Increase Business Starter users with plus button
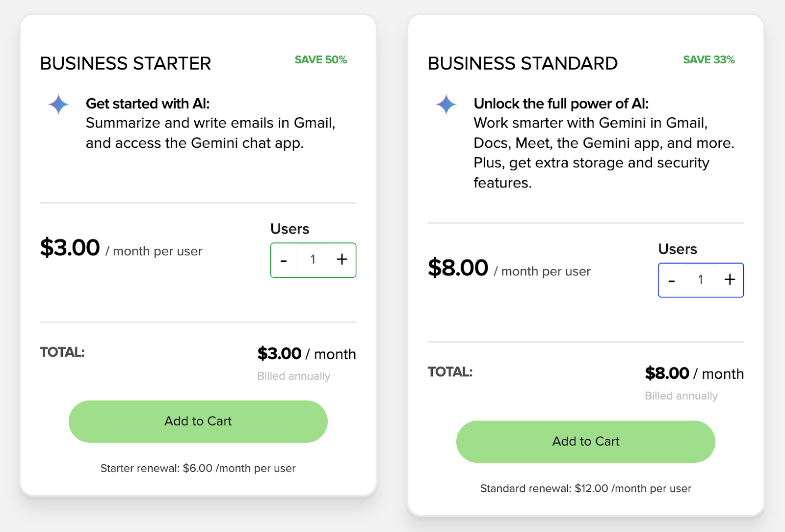 (342, 260)
